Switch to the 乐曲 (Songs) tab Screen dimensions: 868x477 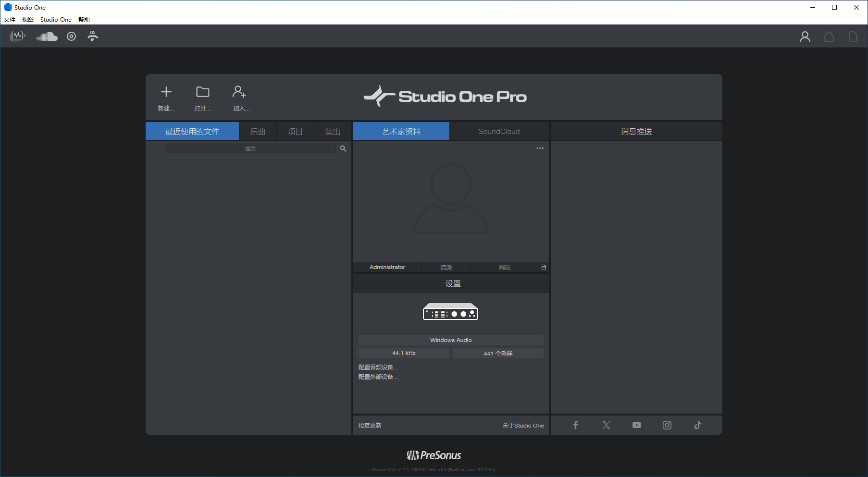pyautogui.click(x=258, y=131)
